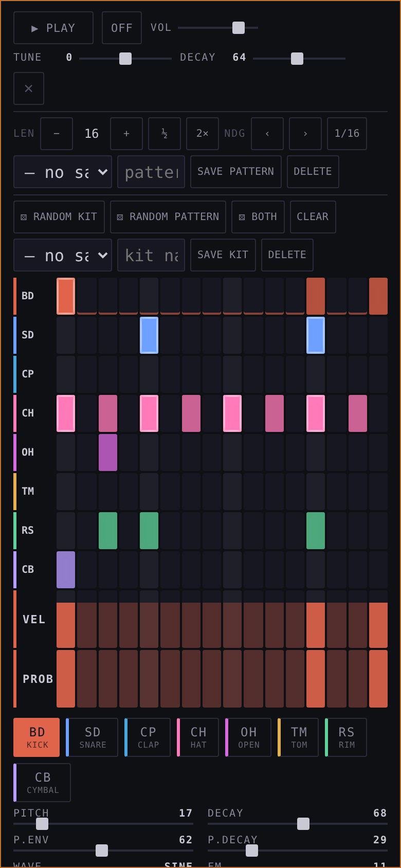Toggle CH step 3
The height and width of the screenshot is (868, 401).
108,413
